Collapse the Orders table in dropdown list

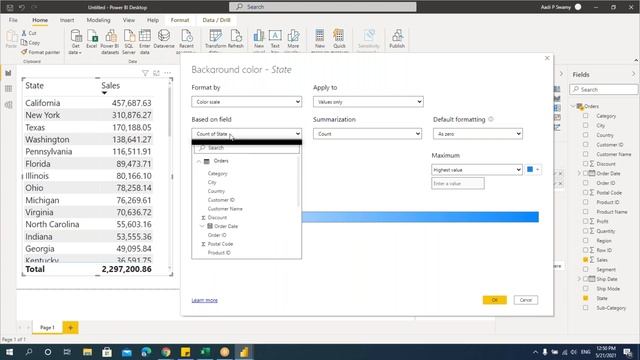click(199, 161)
